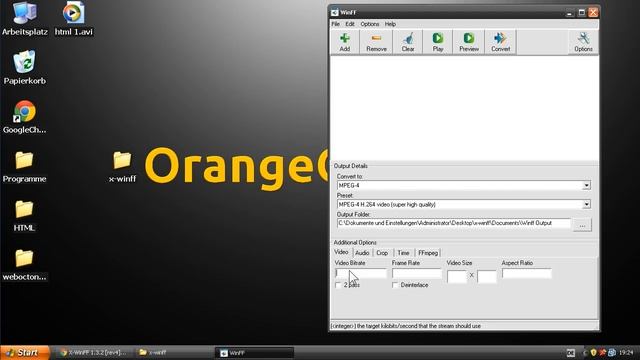Select the html 1.avi desktop file
Screen dimensions: 640x360
pos(73,19)
